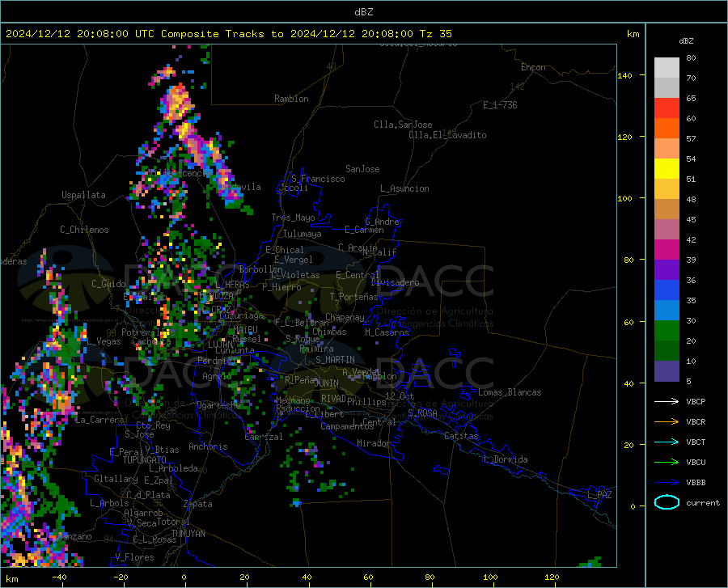Click the JUNIN label

[327, 383]
